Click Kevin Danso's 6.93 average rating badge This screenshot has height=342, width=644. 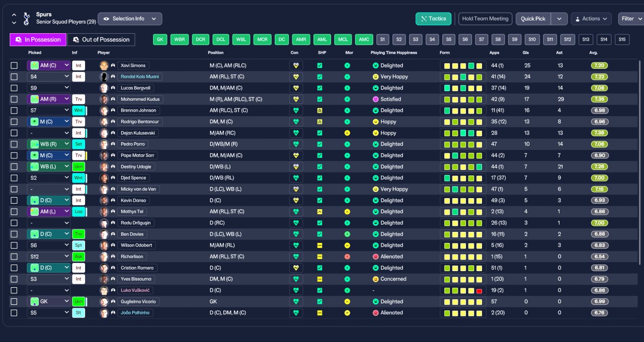599,200
